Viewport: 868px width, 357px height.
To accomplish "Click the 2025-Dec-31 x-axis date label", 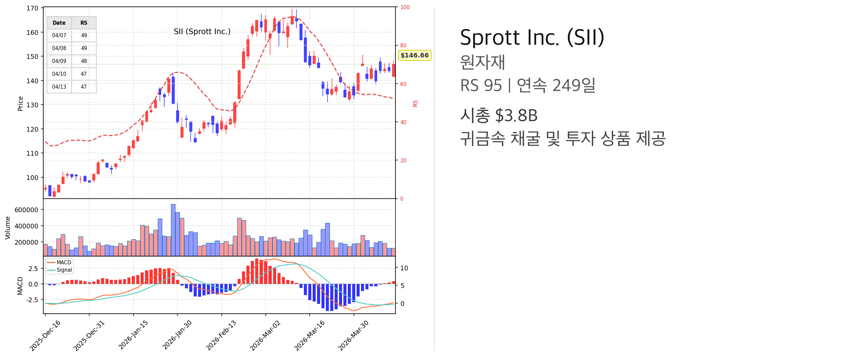I will (89, 335).
